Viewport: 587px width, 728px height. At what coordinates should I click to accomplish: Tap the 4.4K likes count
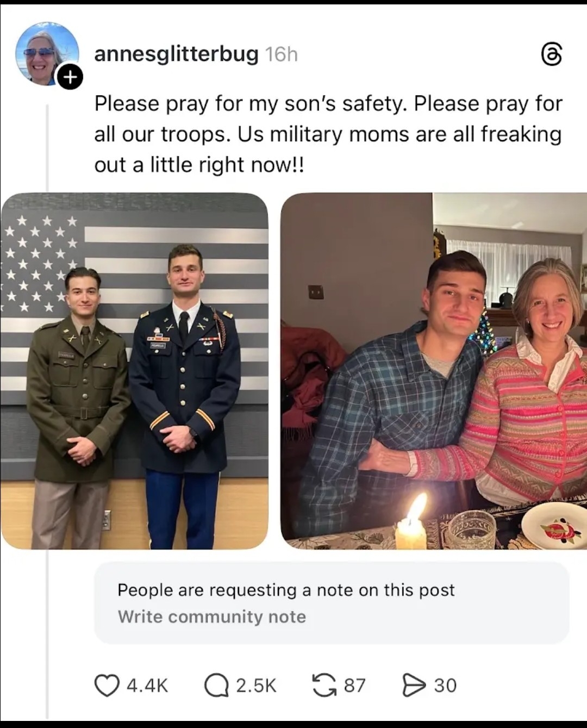click(147, 686)
